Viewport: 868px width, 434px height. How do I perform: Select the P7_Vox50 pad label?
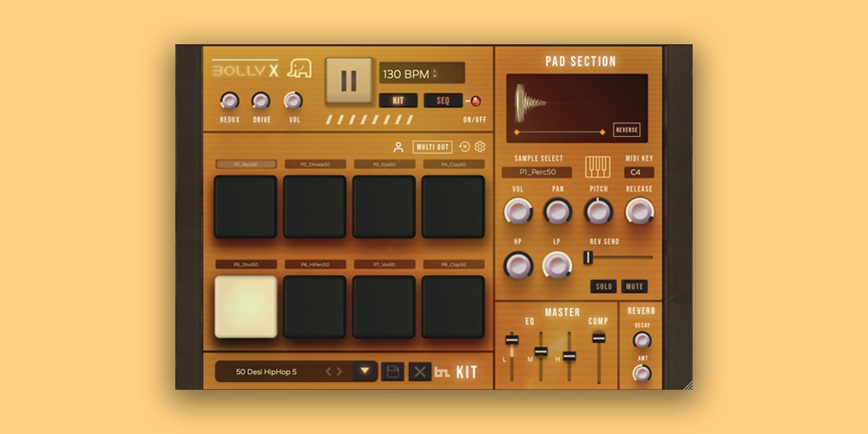coord(385,265)
